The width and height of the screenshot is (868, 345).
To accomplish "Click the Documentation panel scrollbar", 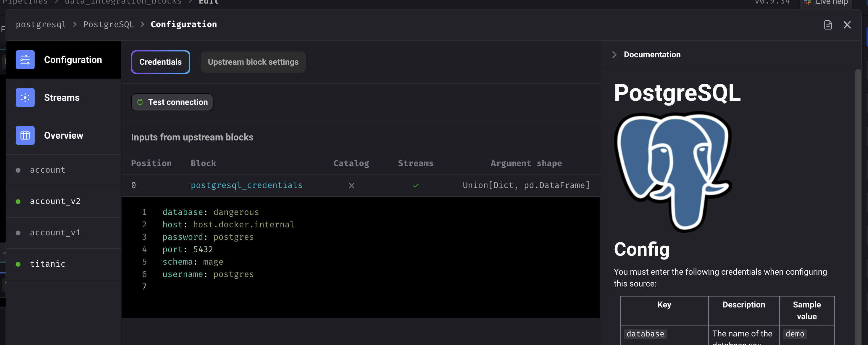I will coord(858,207).
